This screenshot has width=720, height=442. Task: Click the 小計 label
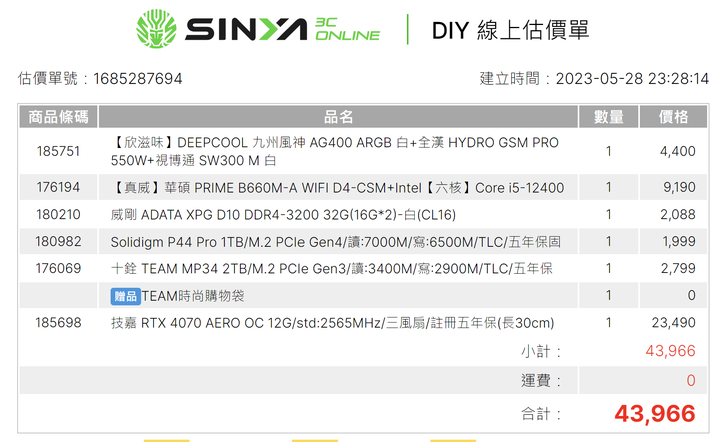pyautogui.click(x=541, y=352)
